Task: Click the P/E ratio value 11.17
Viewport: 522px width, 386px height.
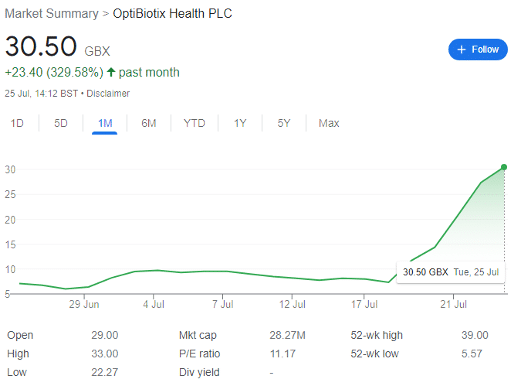Action: [x=283, y=354]
